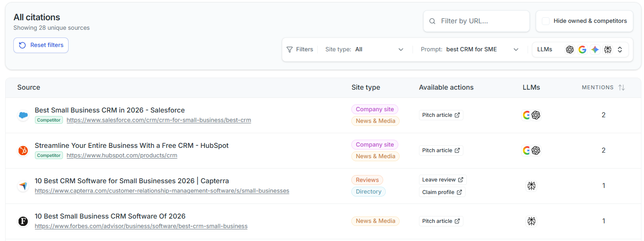Viewport: 644px width, 241px height.
Task: Click Perplexity icon in Capterra row
Action: click(x=531, y=186)
